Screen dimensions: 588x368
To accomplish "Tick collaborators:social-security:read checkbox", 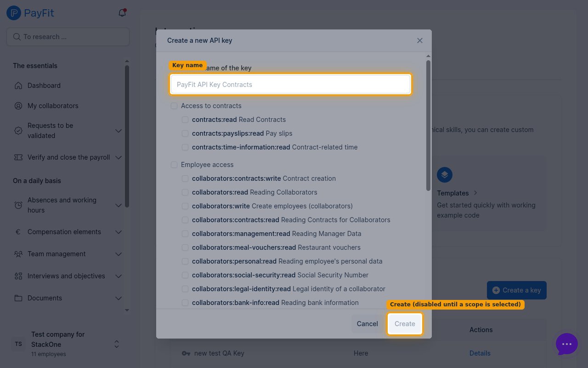I will coord(185,275).
